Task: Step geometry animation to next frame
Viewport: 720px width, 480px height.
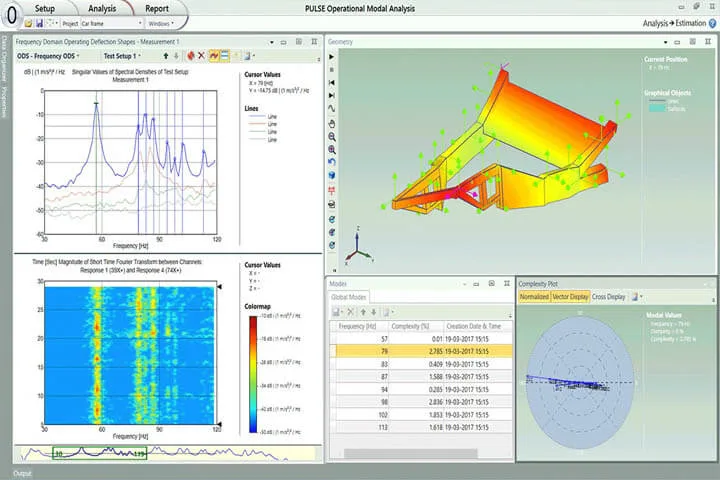Action: click(x=332, y=96)
